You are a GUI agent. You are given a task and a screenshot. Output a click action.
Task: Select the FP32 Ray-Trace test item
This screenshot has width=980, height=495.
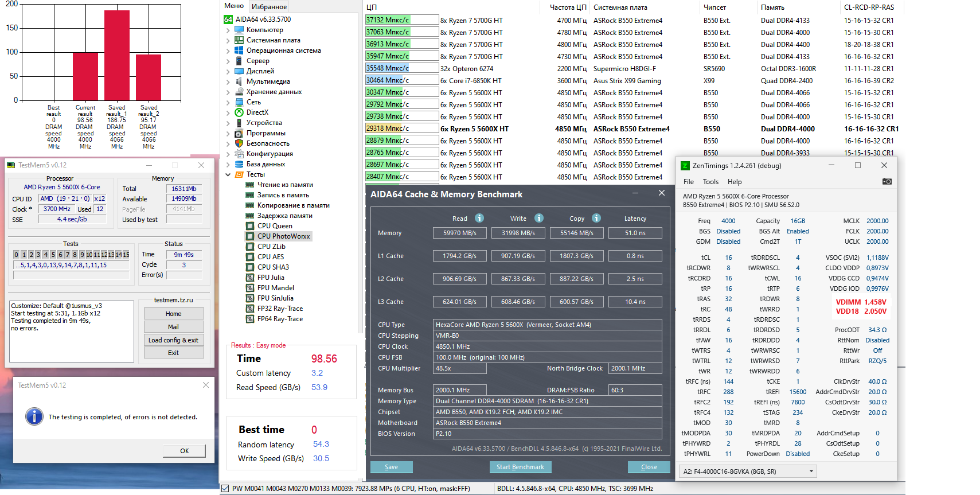280,309
